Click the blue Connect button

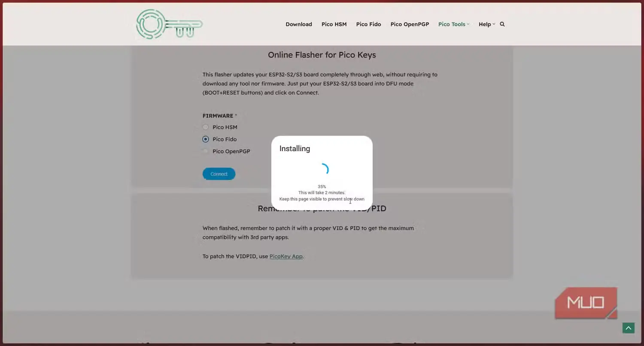[x=219, y=174]
